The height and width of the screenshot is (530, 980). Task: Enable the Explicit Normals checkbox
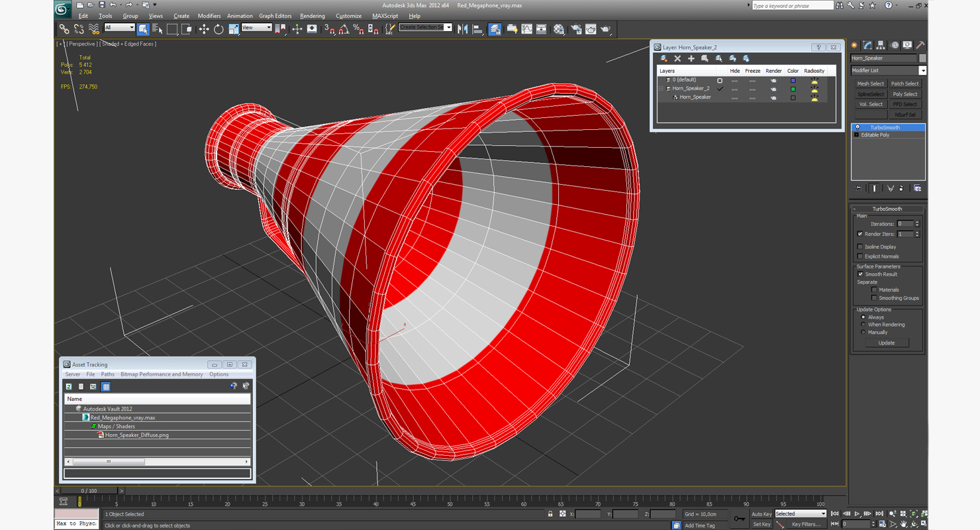[860, 256]
